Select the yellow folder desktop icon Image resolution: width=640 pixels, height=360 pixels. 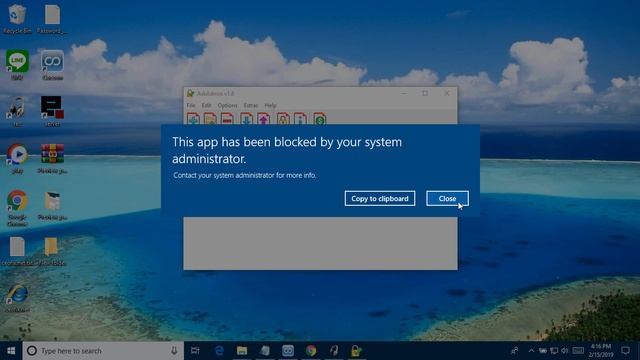coord(52,251)
